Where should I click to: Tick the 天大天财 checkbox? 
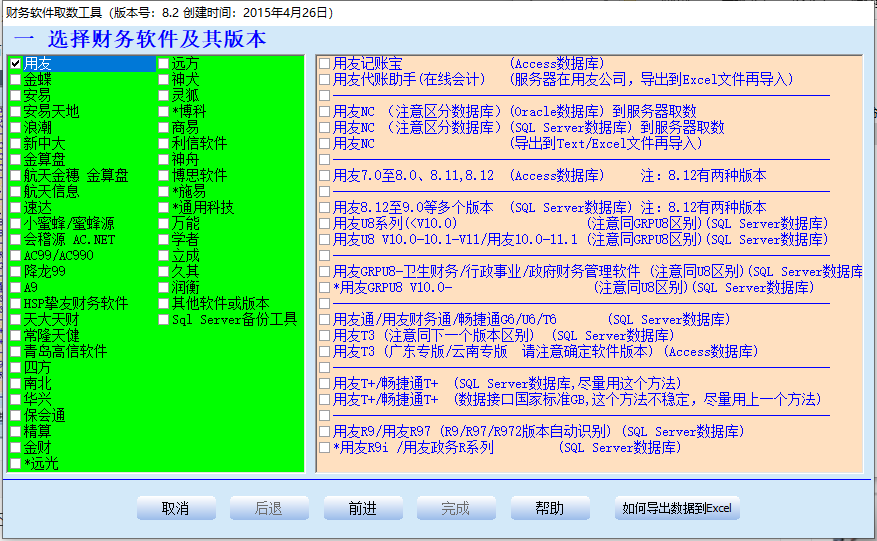(16, 319)
